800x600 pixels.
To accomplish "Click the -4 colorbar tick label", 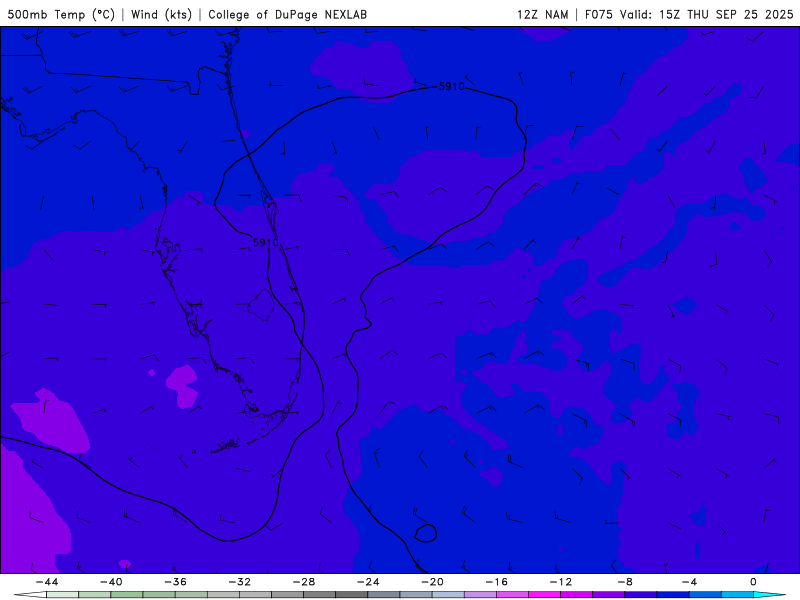I will tap(690, 582).
